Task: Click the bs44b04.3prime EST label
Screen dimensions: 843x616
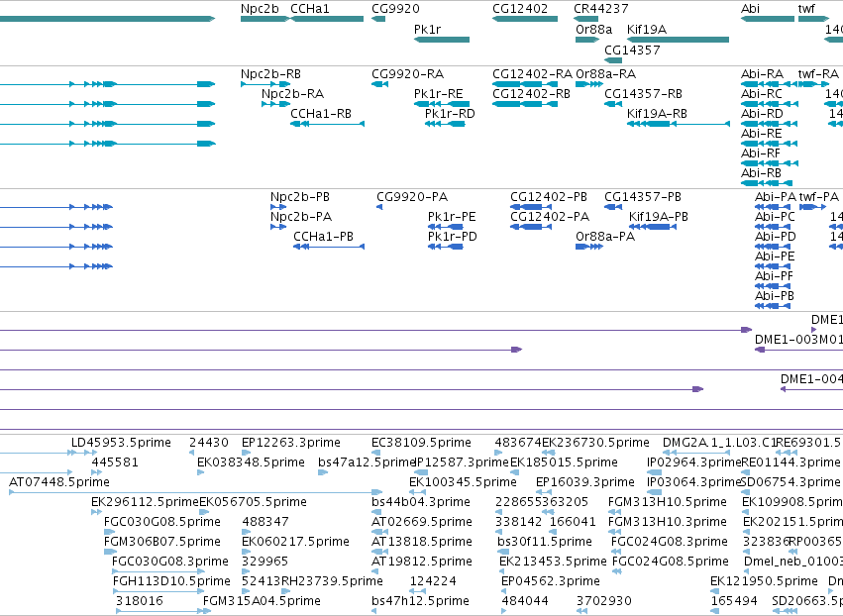Action: (421, 502)
